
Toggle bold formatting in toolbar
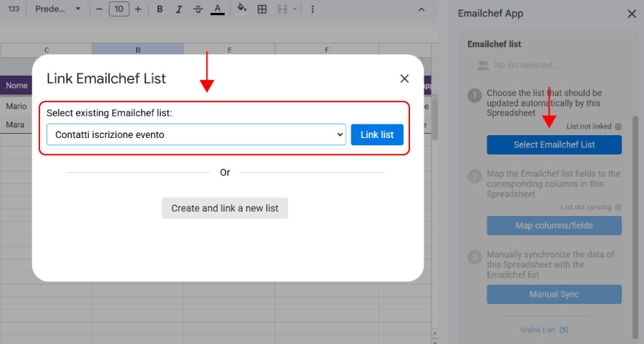tap(160, 9)
